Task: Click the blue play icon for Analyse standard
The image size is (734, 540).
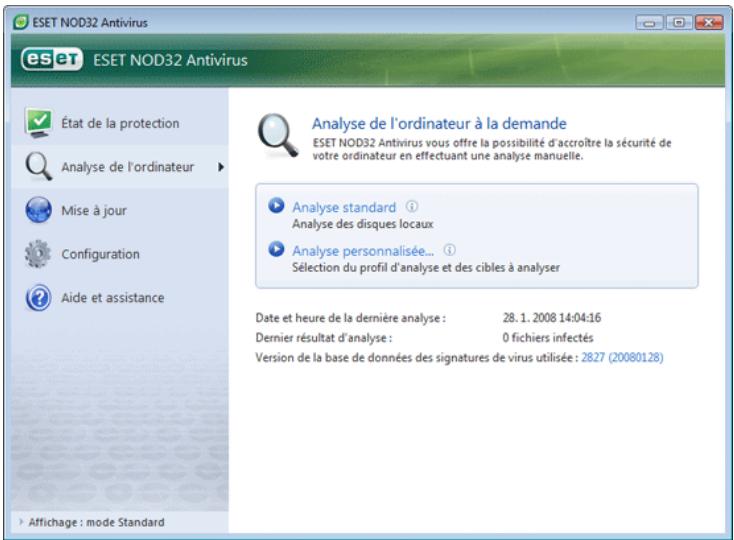Action: pos(276,205)
